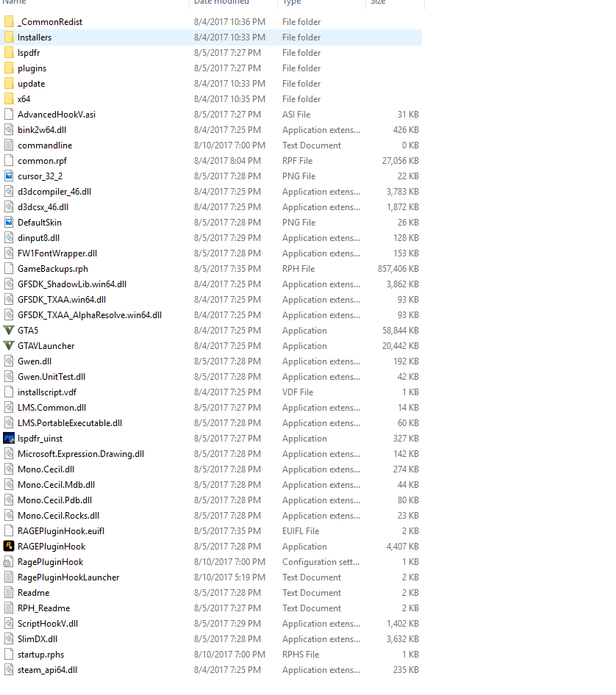
Task: Click the RagePluginHook configuration settings file icon
Action: 8,562
